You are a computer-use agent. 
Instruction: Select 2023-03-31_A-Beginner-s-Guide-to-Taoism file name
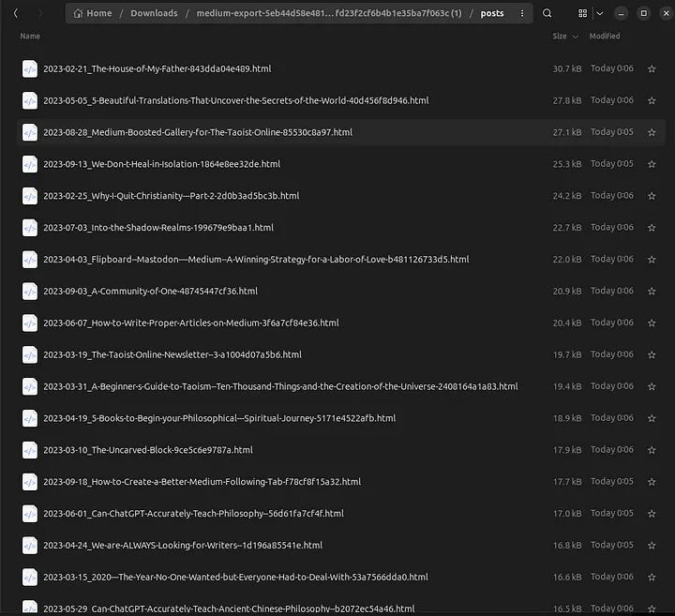pos(280,386)
